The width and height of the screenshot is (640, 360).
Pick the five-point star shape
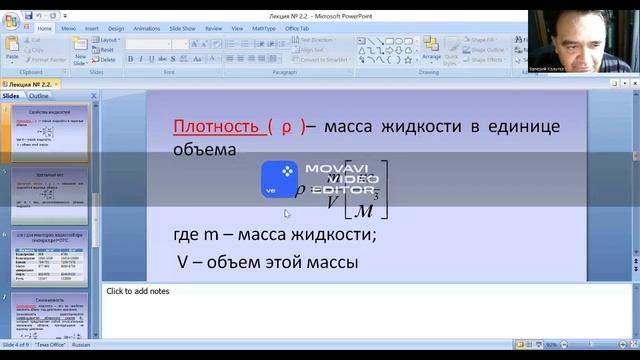click(408, 60)
